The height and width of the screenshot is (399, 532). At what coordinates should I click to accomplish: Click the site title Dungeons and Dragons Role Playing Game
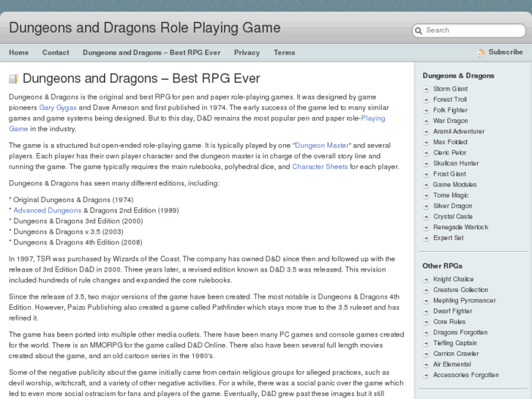[145, 28]
